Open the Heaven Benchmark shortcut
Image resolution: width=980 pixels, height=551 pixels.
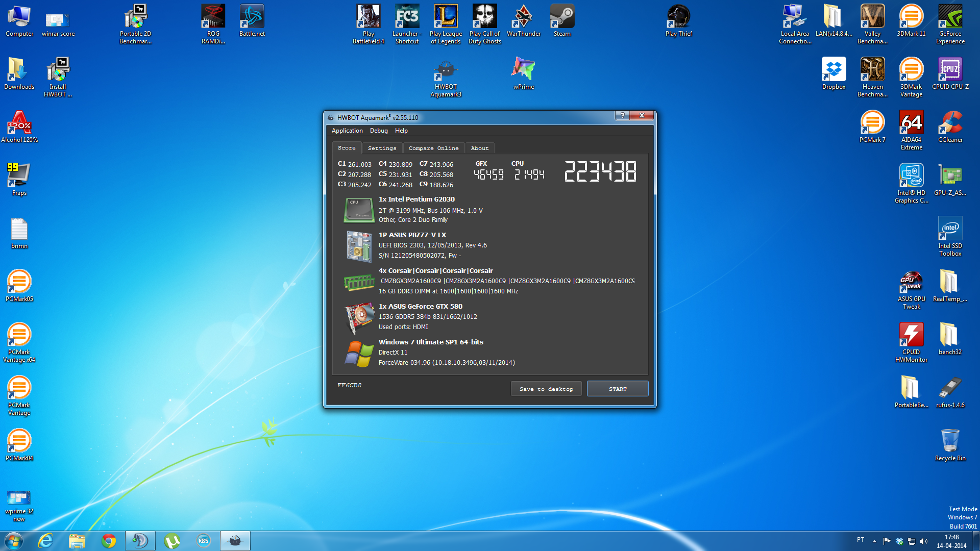pyautogui.click(x=872, y=77)
